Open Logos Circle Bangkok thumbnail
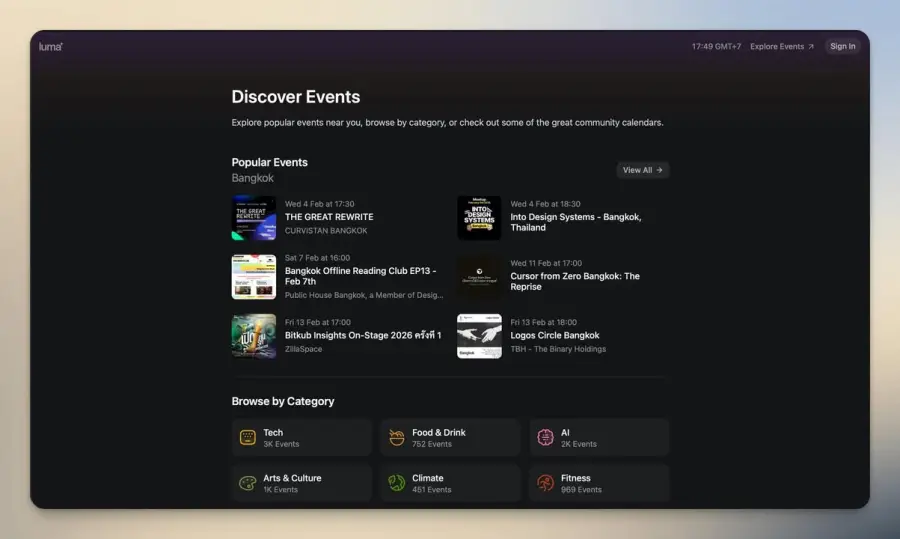Screen dimensions: 900x539 pyautogui.click(x=479, y=336)
